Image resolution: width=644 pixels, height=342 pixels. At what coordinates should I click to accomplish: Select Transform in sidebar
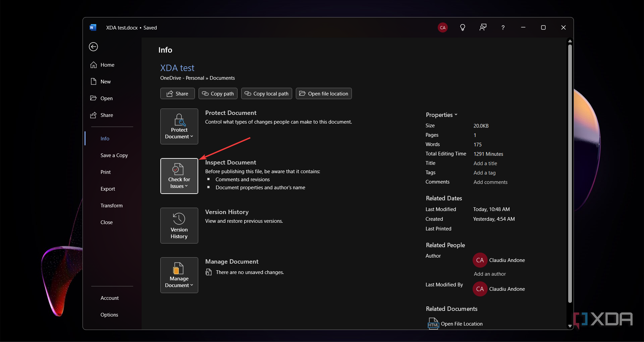(112, 206)
